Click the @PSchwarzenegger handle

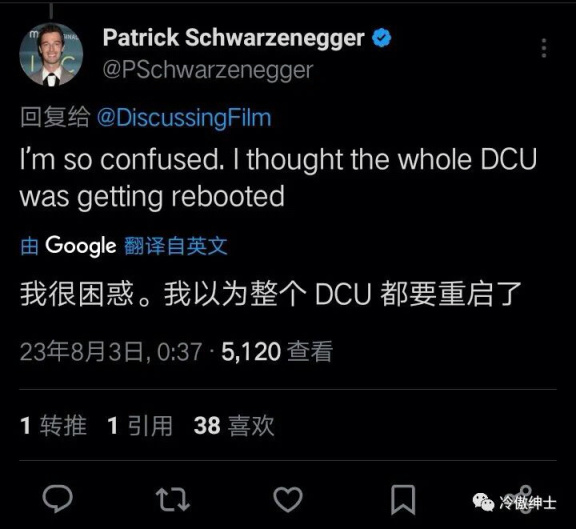click(208, 70)
